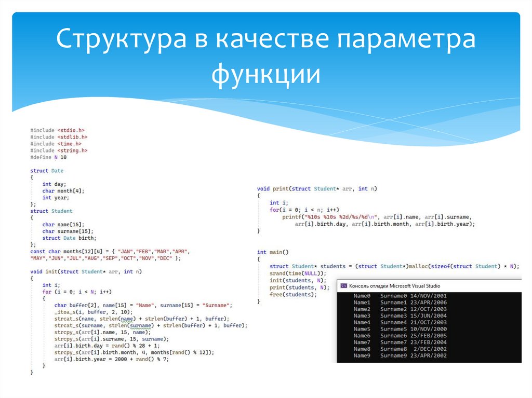
Task: Click console row 'Name4 Surname4 21/OCT/2003'
Action: [400, 322]
